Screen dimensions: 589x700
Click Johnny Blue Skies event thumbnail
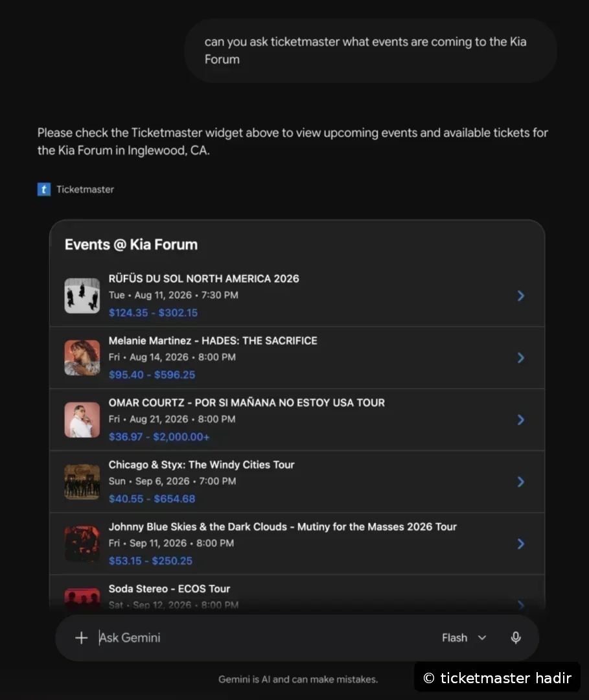point(82,544)
